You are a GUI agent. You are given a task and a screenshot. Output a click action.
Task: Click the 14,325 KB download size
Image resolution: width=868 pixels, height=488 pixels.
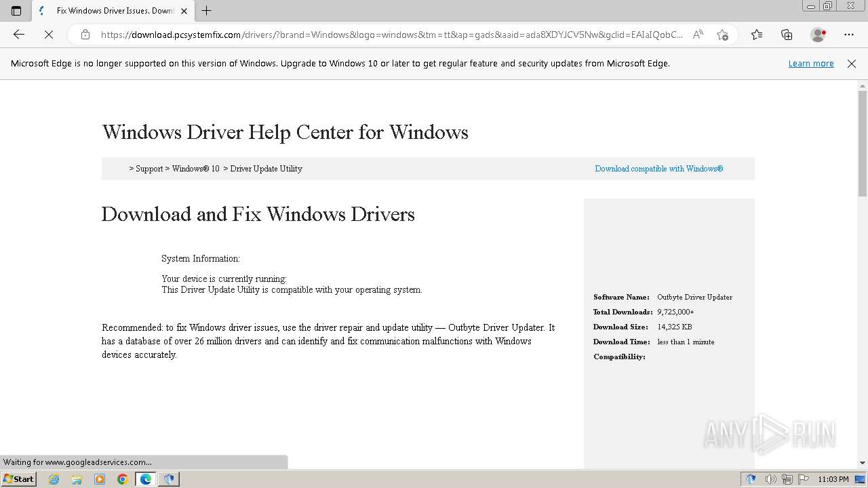click(675, 327)
